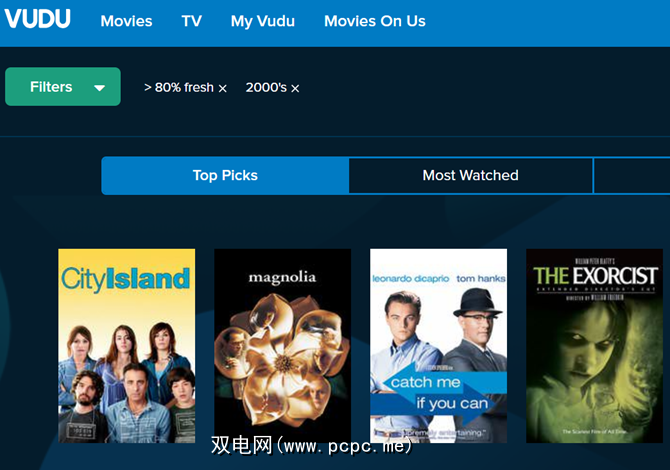
Task: Remove the 2000's filter tag
Action: [x=295, y=88]
